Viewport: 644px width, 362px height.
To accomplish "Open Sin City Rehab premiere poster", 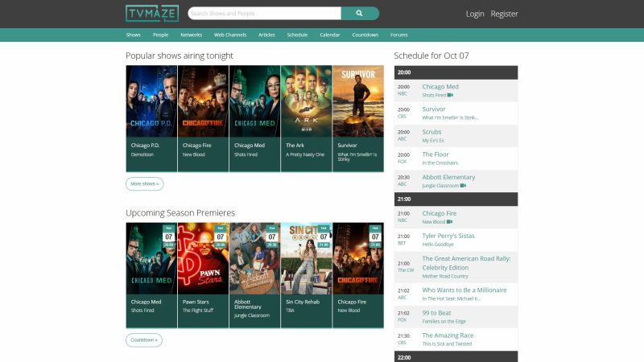I will (307, 258).
